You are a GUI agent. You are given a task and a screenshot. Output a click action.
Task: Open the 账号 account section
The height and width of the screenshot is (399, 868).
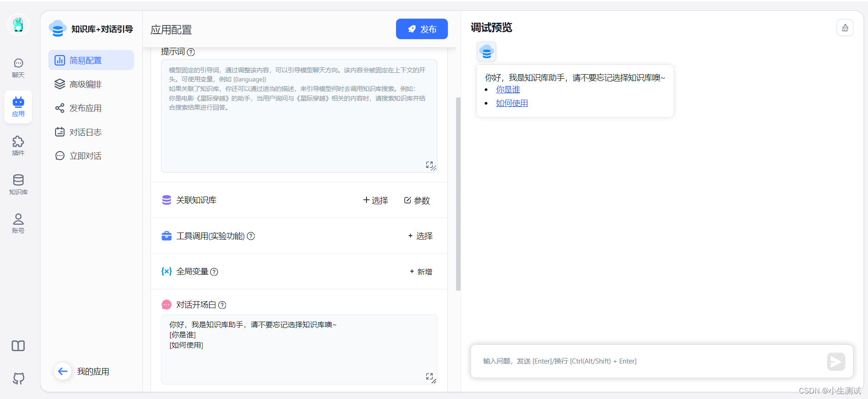click(18, 223)
